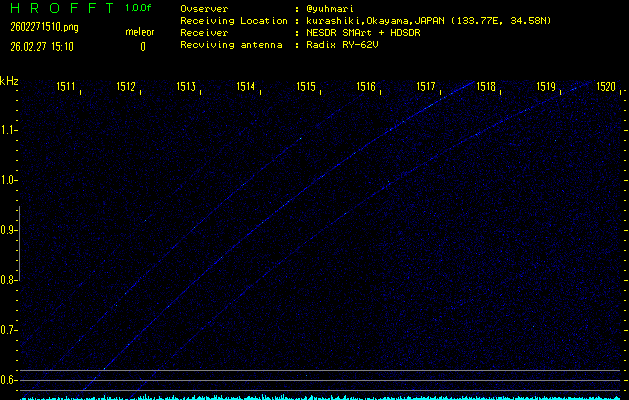Click the 1.1 frequency tick label
This screenshot has height=400, width=629.
click(x=9, y=129)
